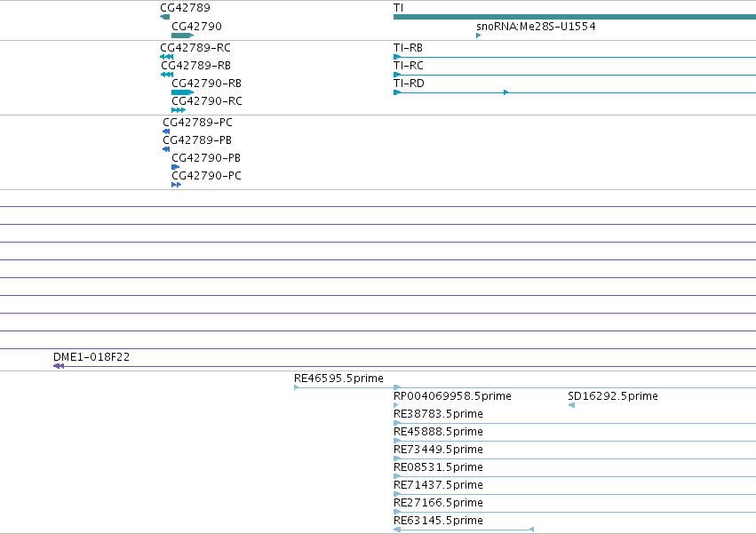The width and height of the screenshot is (756, 534).
Task: Select transcript CG42789-RC label
Action: [195, 48]
